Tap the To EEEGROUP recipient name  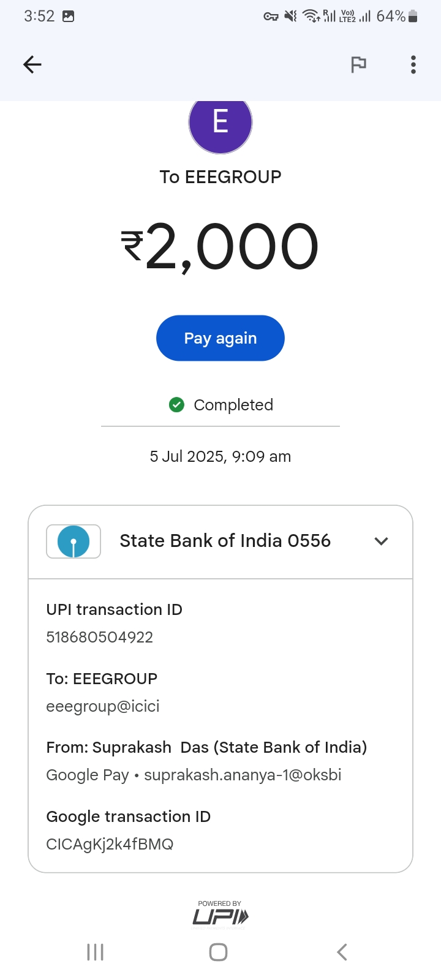pyautogui.click(x=221, y=177)
